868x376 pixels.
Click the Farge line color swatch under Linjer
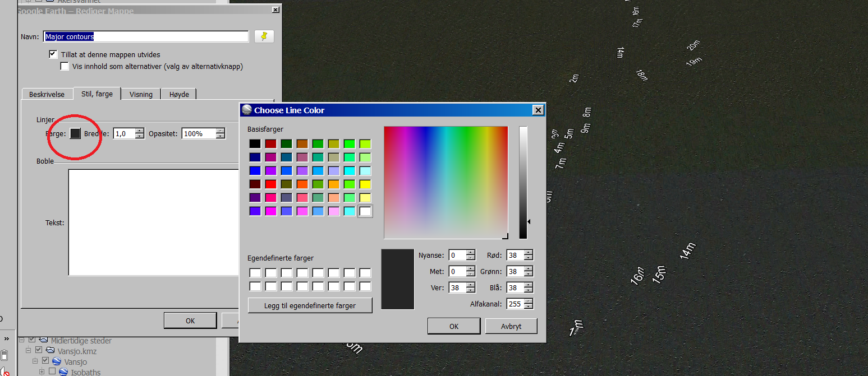click(75, 133)
